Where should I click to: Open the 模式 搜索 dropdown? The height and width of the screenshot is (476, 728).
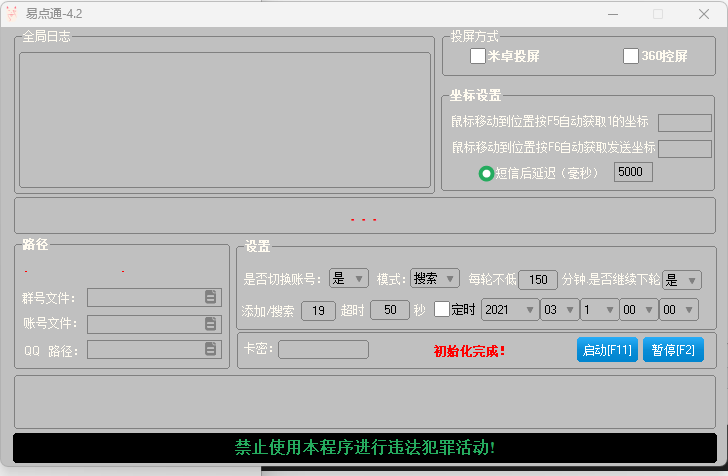click(x=434, y=279)
